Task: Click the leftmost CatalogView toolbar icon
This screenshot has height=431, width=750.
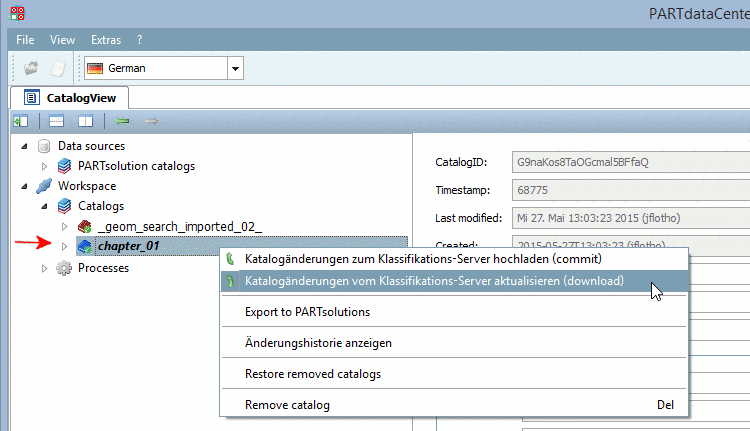Action: [20, 120]
